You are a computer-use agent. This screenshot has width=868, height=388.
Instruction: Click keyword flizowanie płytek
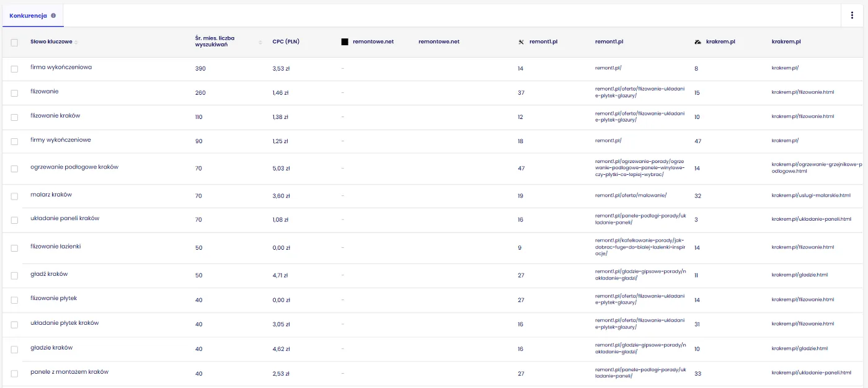[54, 299]
